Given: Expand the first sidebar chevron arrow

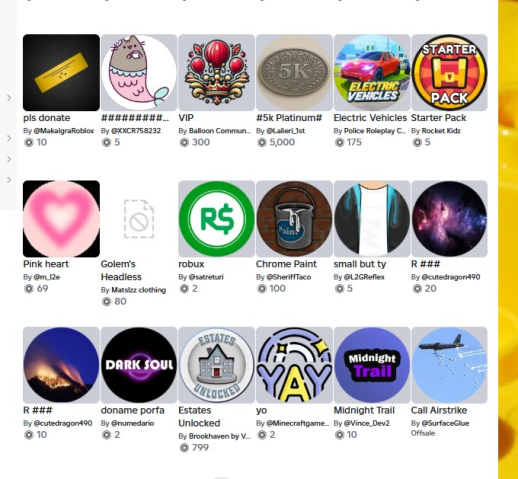Looking at the screenshot, I should (9, 98).
